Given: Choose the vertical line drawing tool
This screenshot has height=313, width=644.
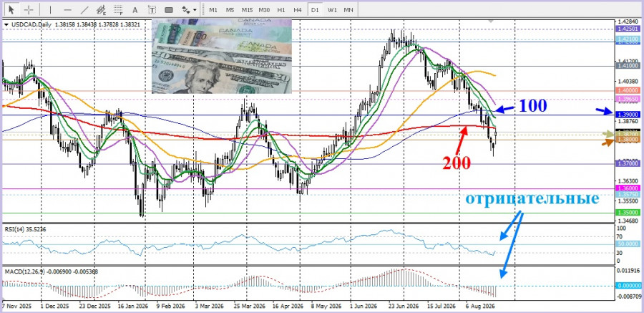Looking at the screenshot, I should (51, 9).
